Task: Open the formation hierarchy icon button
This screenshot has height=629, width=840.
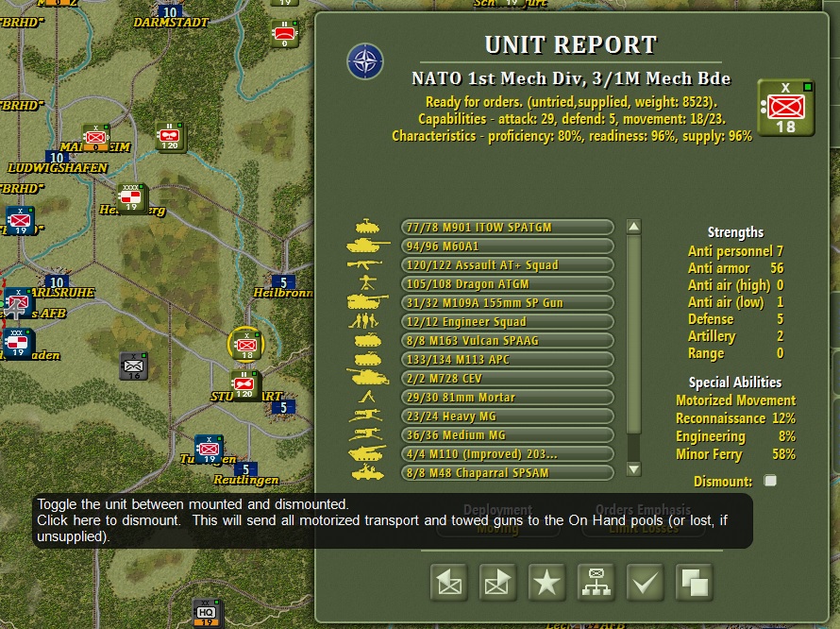Action: pyautogui.click(x=596, y=583)
